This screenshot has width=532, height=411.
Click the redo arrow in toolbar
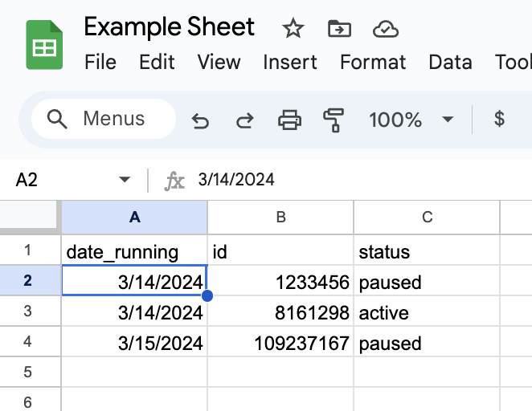tap(244, 120)
